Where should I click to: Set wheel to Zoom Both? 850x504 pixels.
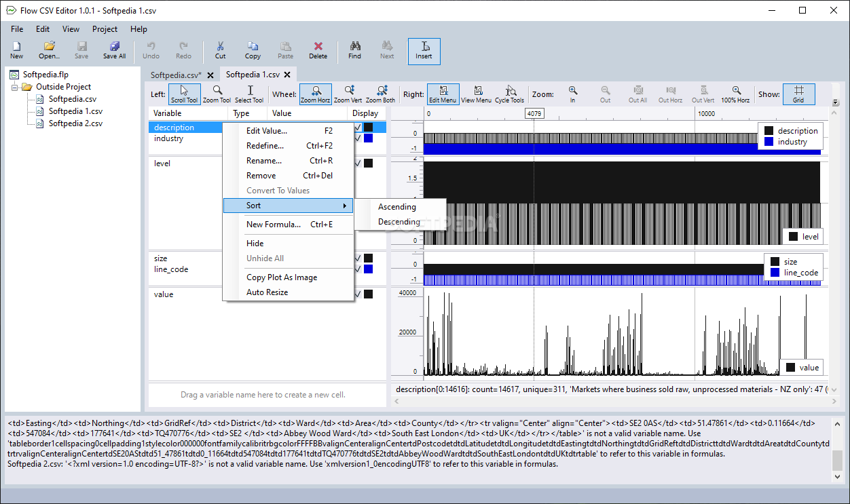click(380, 94)
